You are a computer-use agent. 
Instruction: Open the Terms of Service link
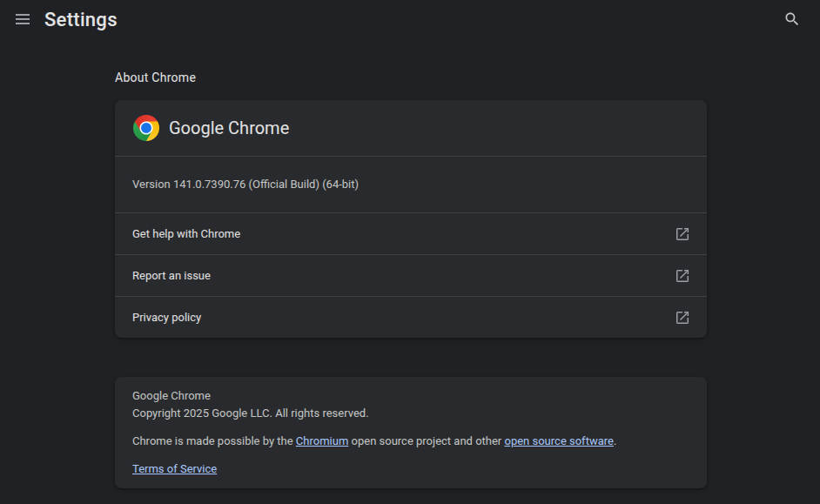(174, 469)
